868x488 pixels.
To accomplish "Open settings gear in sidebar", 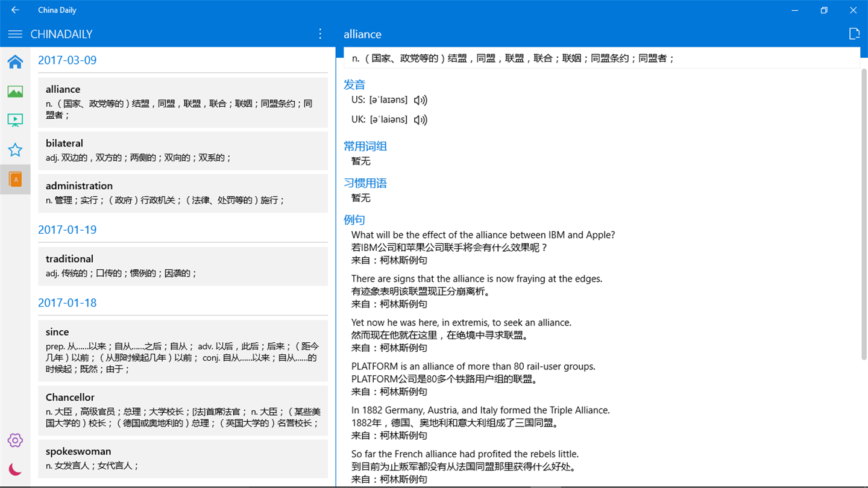I will pos(15,440).
